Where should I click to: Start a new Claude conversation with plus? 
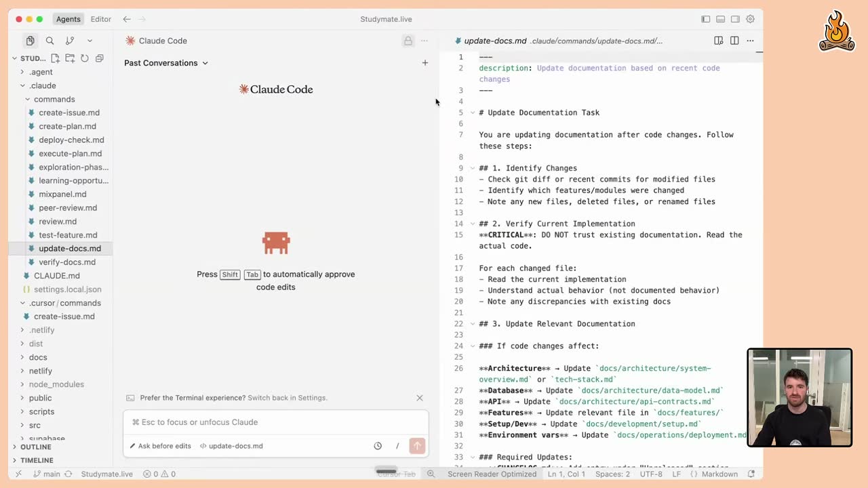[x=425, y=63]
